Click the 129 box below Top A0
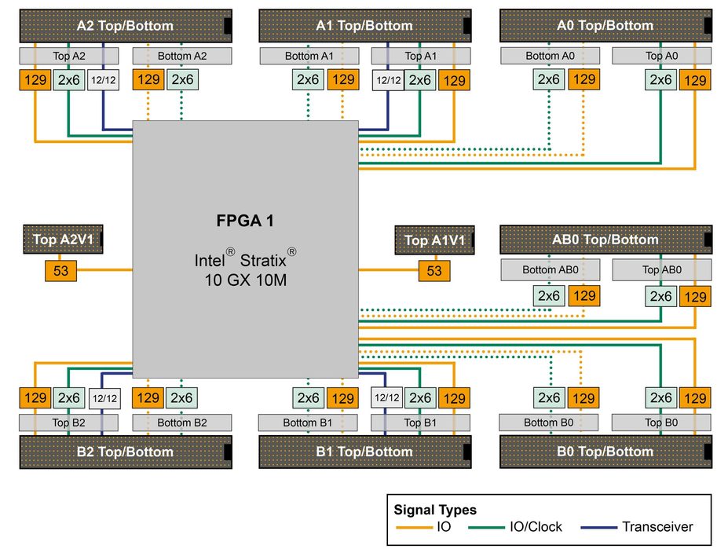Image resolution: width=728 pixels, height=560 pixels. click(695, 80)
